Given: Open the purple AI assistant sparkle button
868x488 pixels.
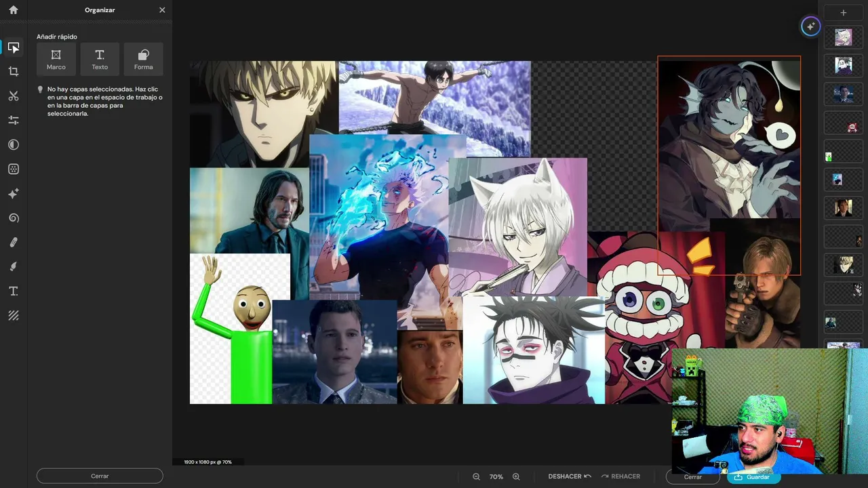Looking at the screenshot, I should click(810, 26).
